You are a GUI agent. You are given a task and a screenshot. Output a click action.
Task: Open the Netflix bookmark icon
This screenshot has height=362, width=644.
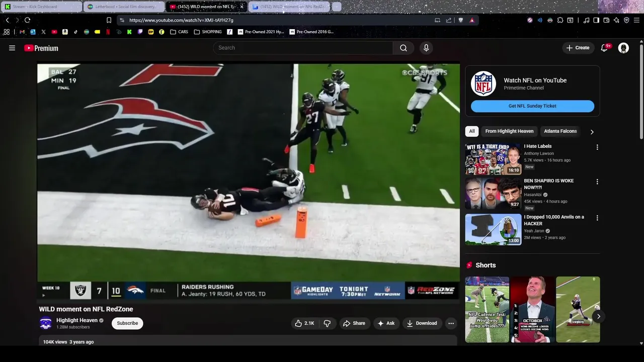tap(108, 32)
